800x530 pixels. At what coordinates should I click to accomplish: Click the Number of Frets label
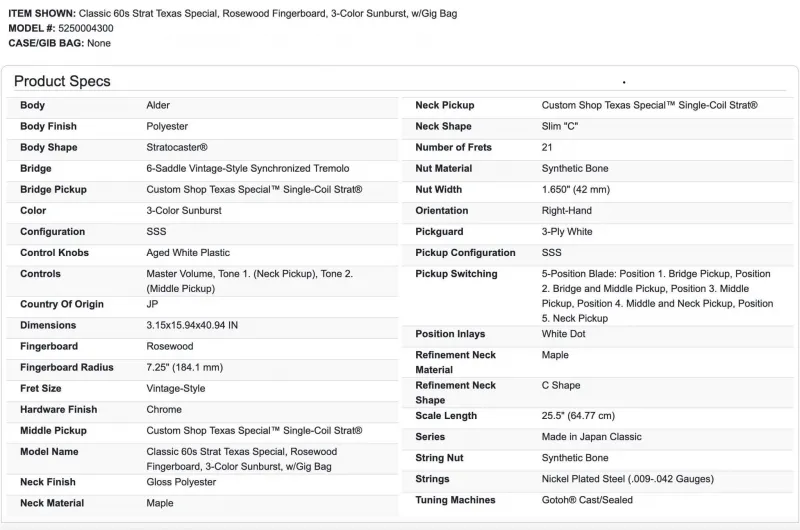(x=455, y=147)
